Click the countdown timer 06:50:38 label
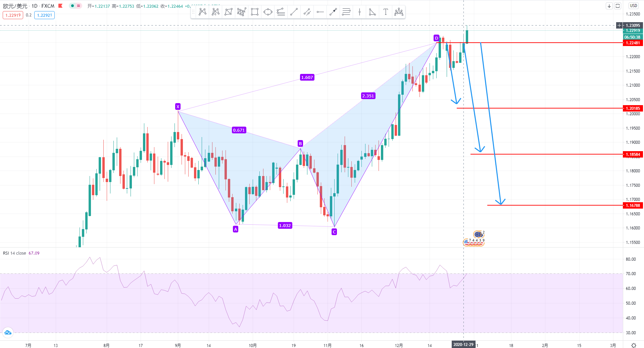Screen dimensions: 644x348 click(632, 37)
